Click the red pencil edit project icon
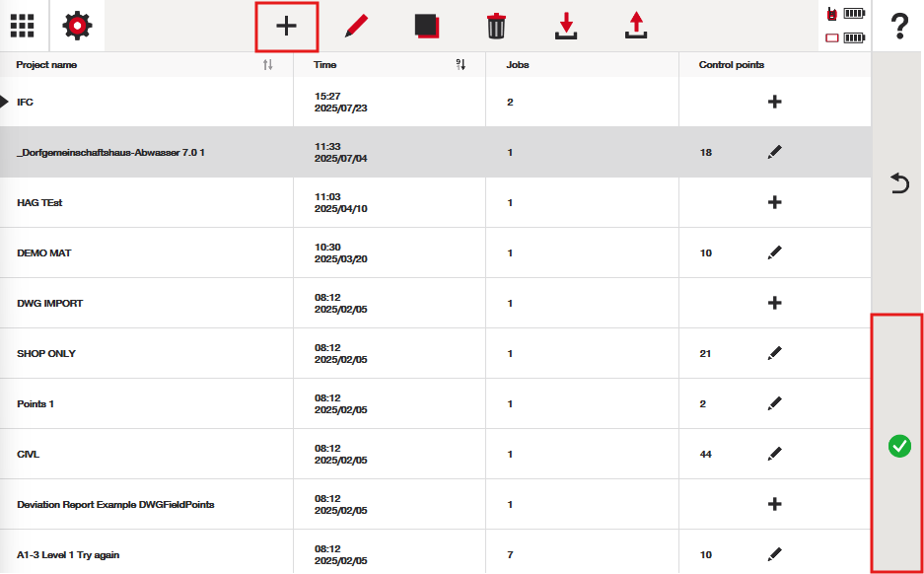 (x=357, y=27)
